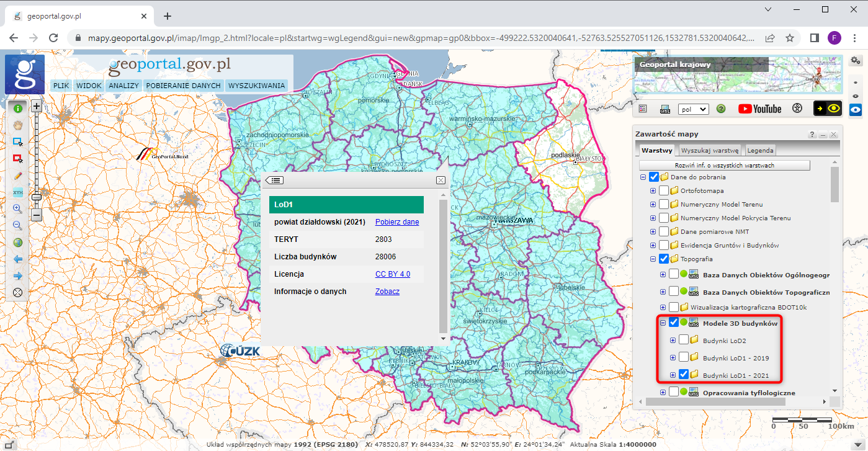868x451 pixels.
Task: Click the globe full-extent icon
Action: pyautogui.click(x=18, y=243)
